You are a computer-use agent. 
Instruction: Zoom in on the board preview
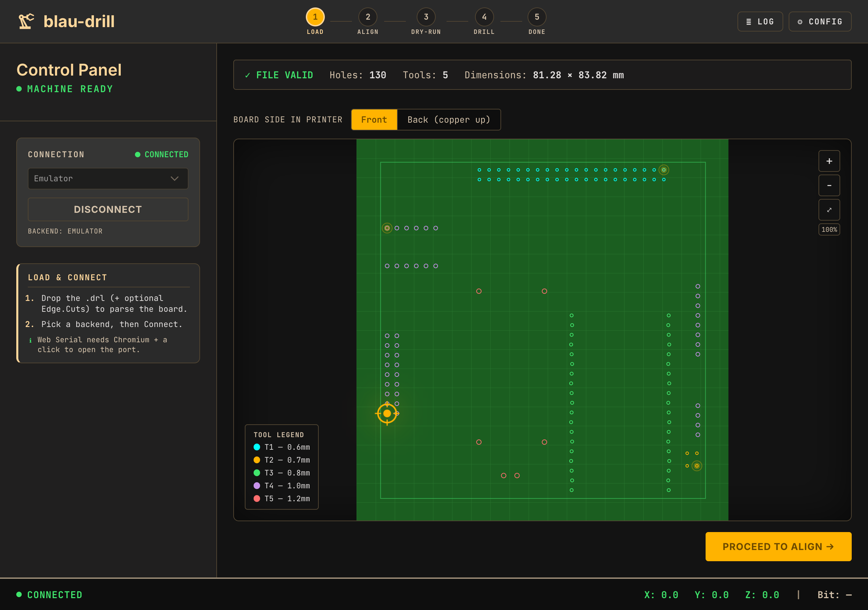point(829,161)
